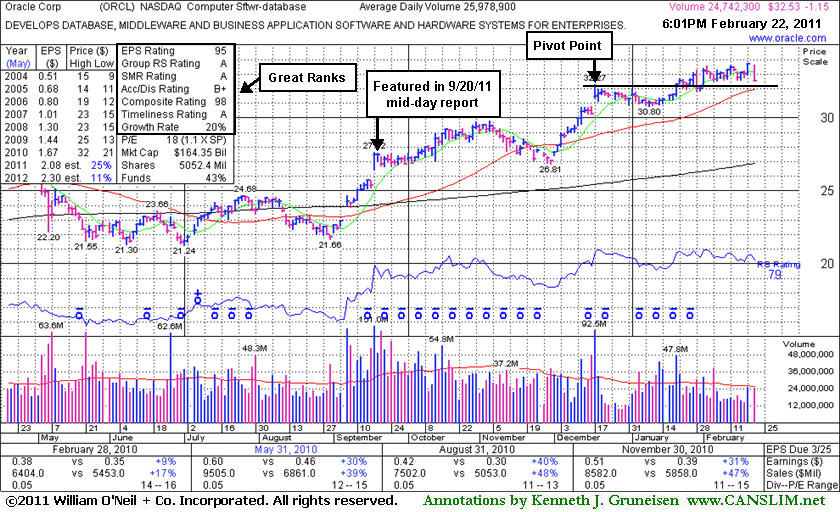This screenshot has height=512, width=840.
Task: Select the 48.3M volume label
Action: click(x=254, y=348)
